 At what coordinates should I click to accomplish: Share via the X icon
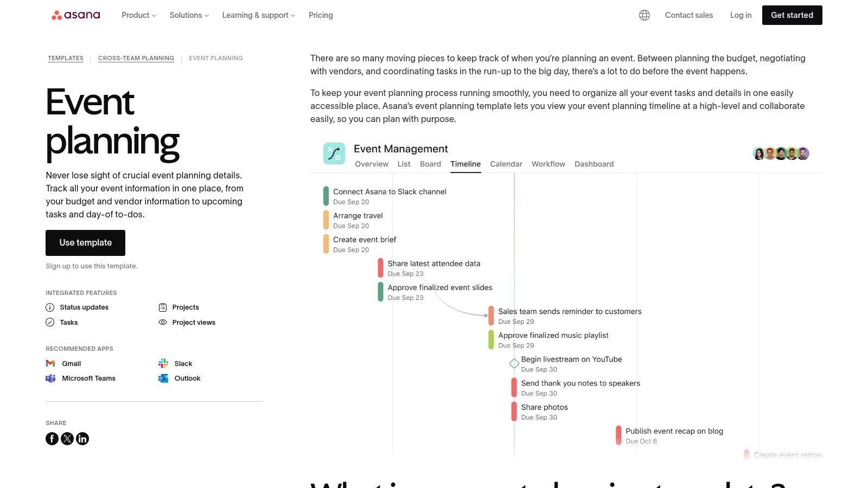[x=67, y=438]
